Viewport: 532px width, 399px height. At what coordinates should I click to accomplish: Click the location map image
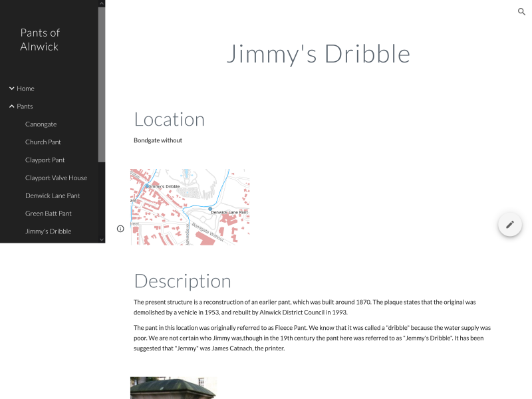click(x=190, y=207)
